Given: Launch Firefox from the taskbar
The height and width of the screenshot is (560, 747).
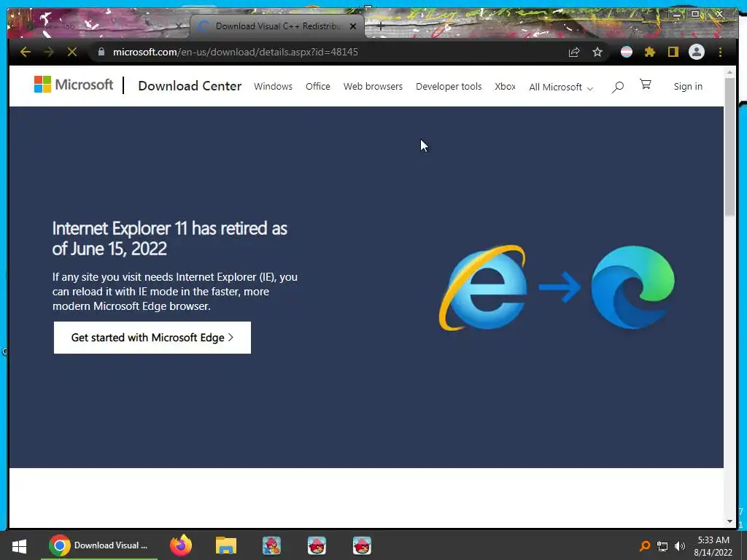Looking at the screenshot, I should click(181, 545).
